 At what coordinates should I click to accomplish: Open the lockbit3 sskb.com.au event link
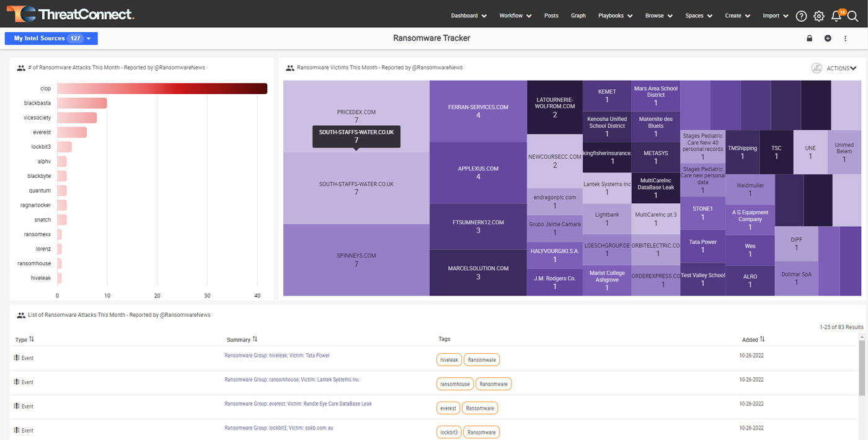pos(279,428)
